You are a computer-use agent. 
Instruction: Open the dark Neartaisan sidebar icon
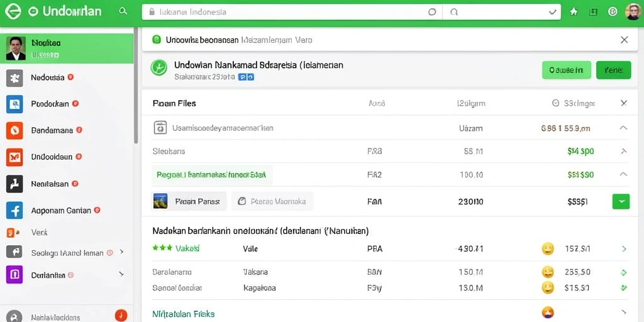tap(14, 184)
